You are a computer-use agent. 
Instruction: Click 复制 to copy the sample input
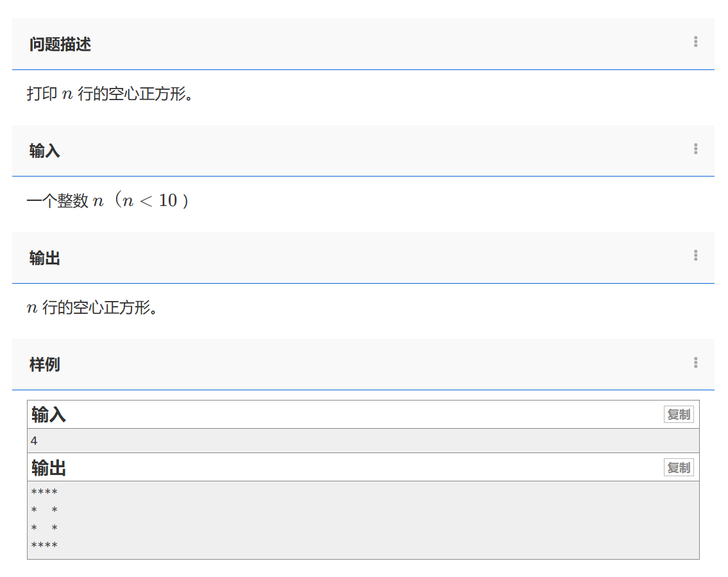tap(678, 414)
